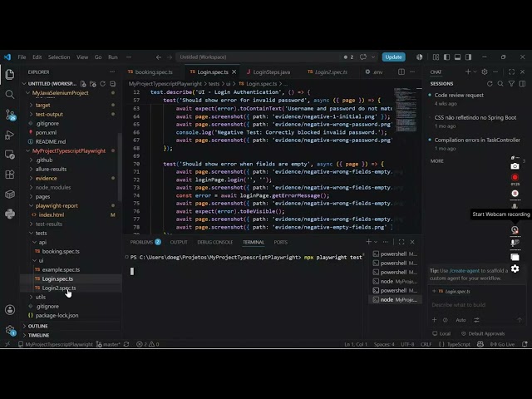Expand the utils folder
The image size is (532, 399).
[x=32, y=297]
